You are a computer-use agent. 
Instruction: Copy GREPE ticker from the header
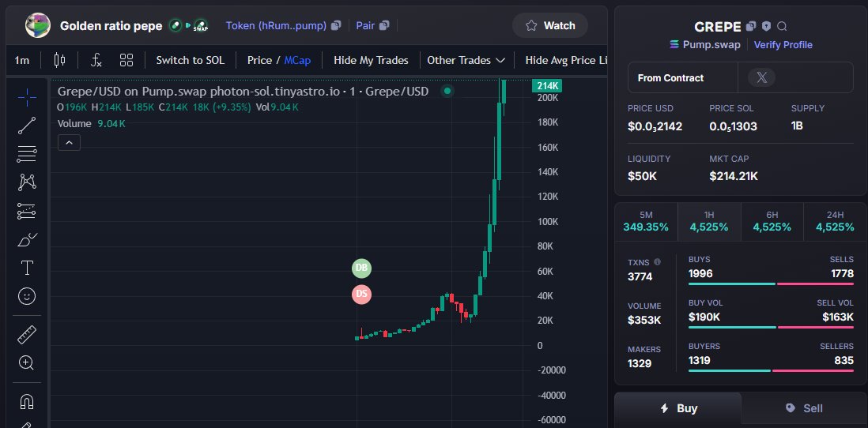click(x=751, y=26)
